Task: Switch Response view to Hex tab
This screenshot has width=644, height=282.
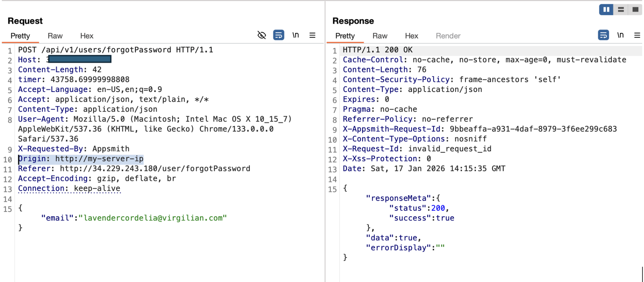Action: (411, 36)
